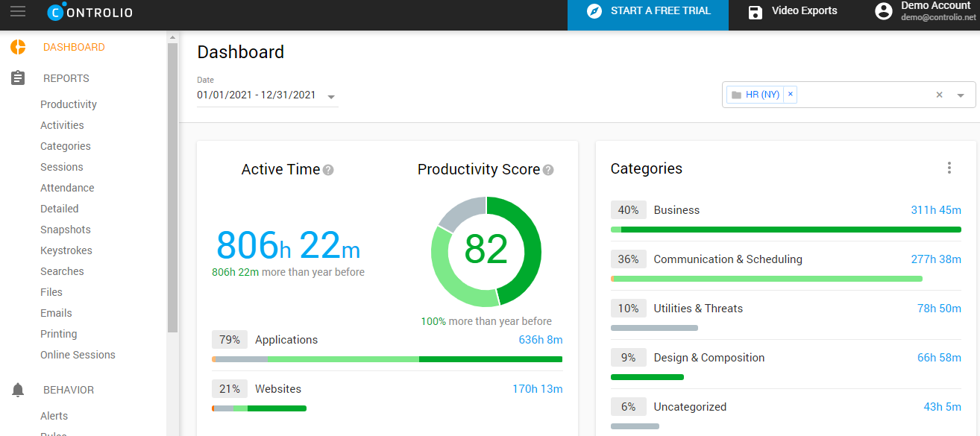Click the Design & Composition 66h 58m value
Screen dimensions: 980x436
(939, 358)
